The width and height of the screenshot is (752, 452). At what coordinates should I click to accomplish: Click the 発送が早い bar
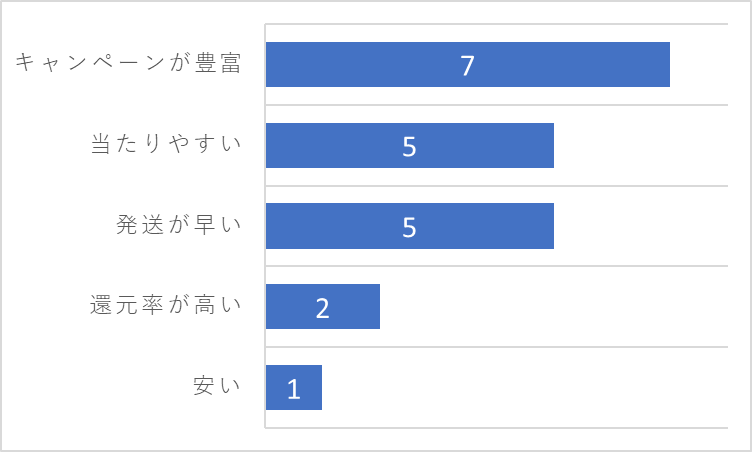[410, 226]
